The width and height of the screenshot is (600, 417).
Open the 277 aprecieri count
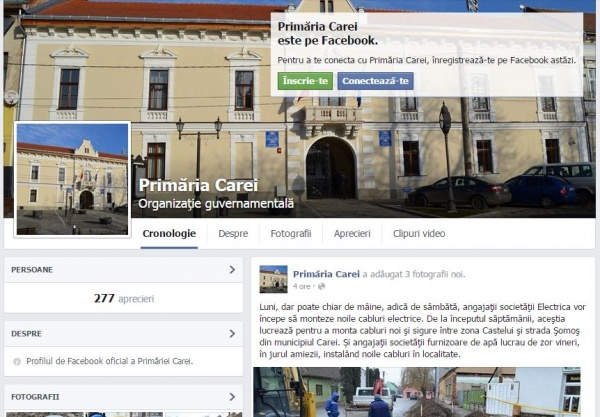(124, 298)
